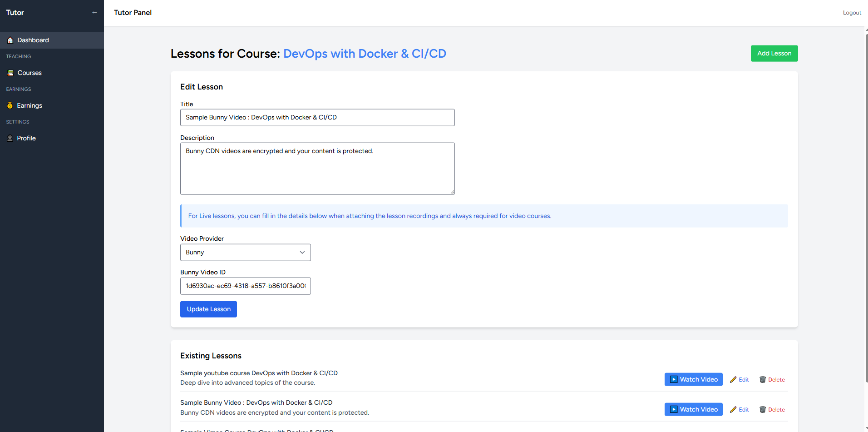Delete the Sample Bunny Video lesson
868x432 pixels.
coord(772,410)
